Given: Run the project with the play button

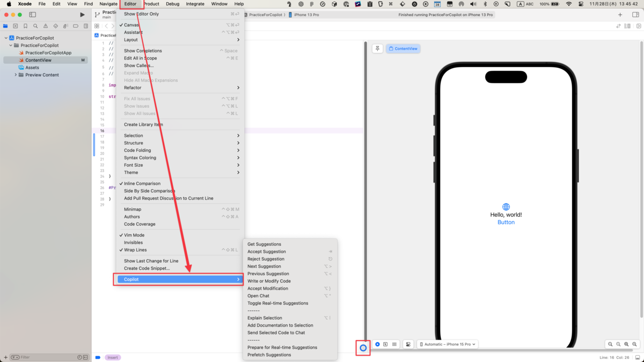Looking at the screenshot, I should click(82, 14).
